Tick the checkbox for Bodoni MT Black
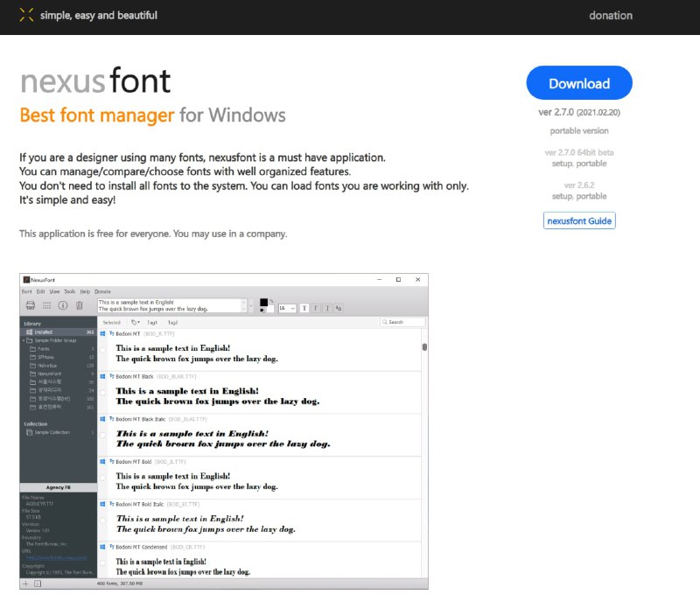Image resolution: width=700 pixels, height=615 pixels. tap(102, 376)
